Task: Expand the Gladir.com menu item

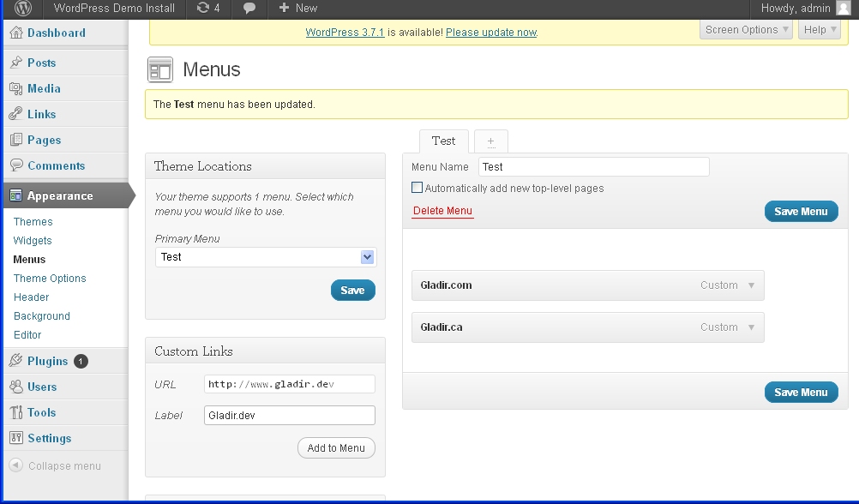Action: pos(752,285)
